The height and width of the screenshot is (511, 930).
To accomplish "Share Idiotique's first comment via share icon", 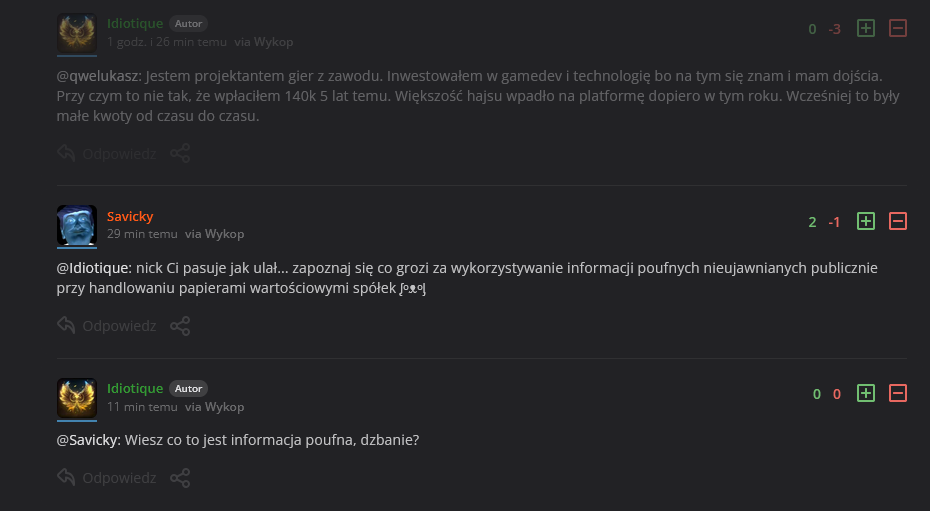I will [180, 153].
